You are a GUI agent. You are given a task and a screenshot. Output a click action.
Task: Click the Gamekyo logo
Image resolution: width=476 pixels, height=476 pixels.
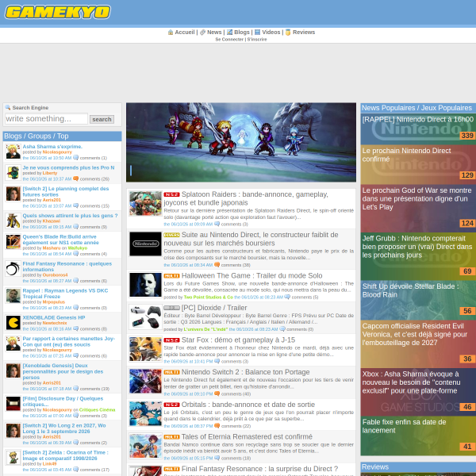pyautogui.click(x=57, y=12)
